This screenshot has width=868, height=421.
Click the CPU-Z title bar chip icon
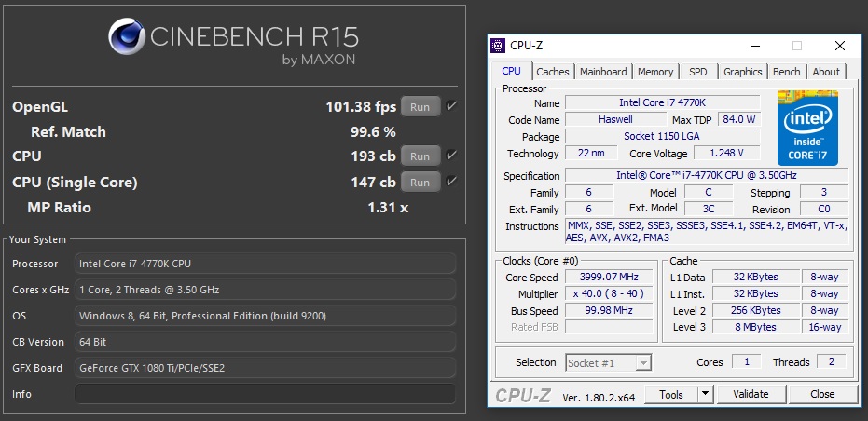click(498, 46)
